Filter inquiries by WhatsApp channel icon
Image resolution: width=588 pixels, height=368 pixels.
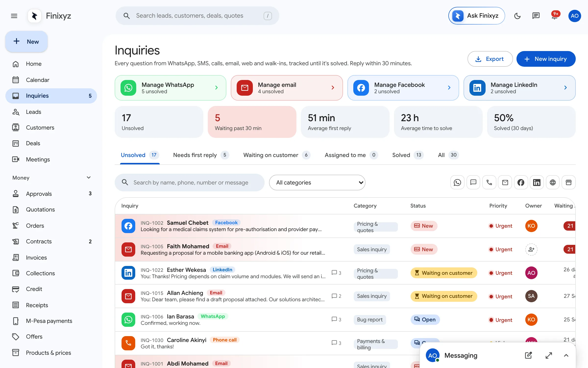457,183
